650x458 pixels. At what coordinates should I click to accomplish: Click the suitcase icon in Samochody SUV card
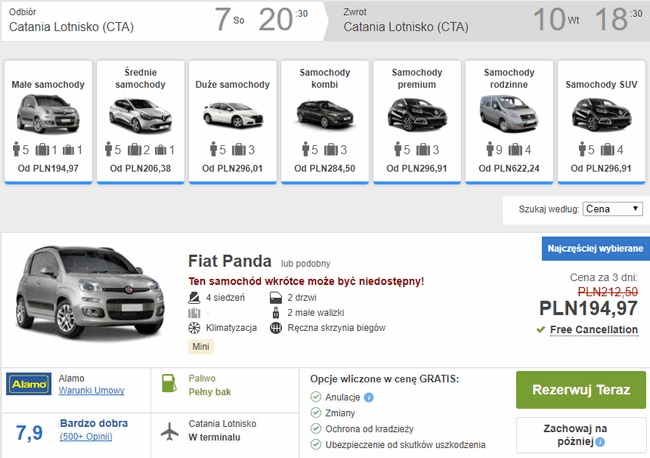pyautogui.click(x=608, y=149)
